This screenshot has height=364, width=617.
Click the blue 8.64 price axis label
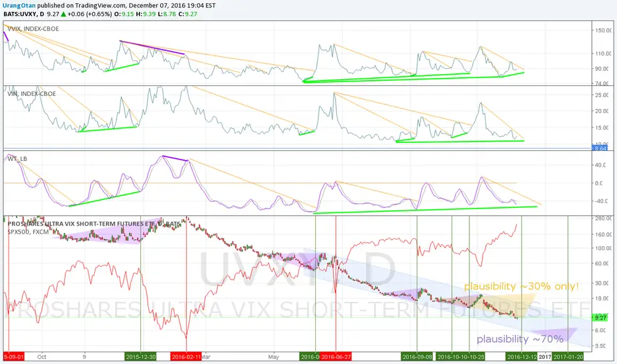[x=600, y=148]
